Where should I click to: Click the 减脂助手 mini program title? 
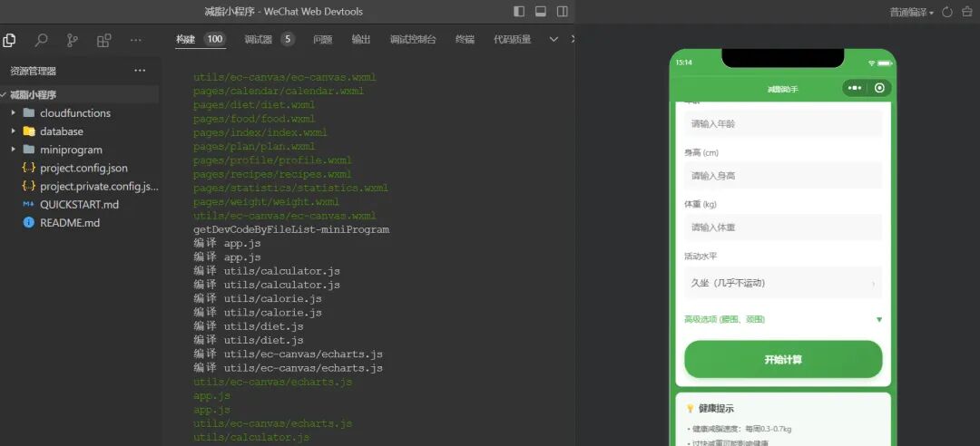(782, 90)
